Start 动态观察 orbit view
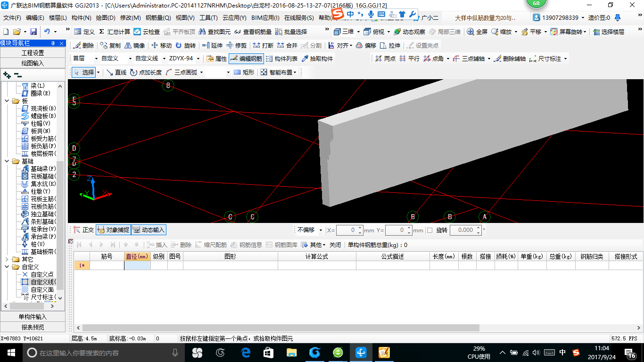 (x=409, y=32)
